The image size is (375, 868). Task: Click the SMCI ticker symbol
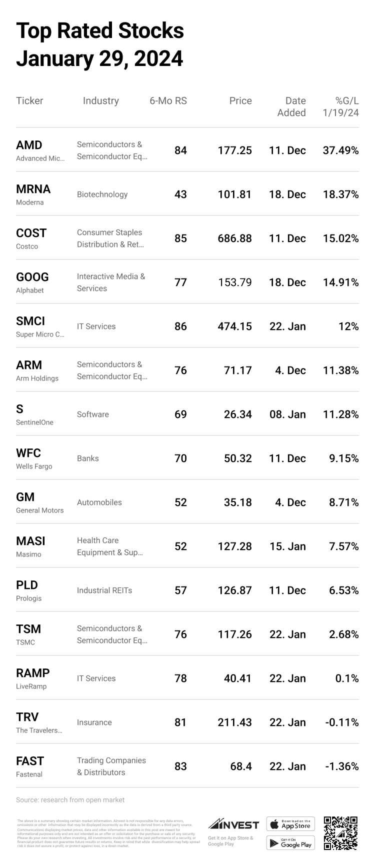coord(30,321)
